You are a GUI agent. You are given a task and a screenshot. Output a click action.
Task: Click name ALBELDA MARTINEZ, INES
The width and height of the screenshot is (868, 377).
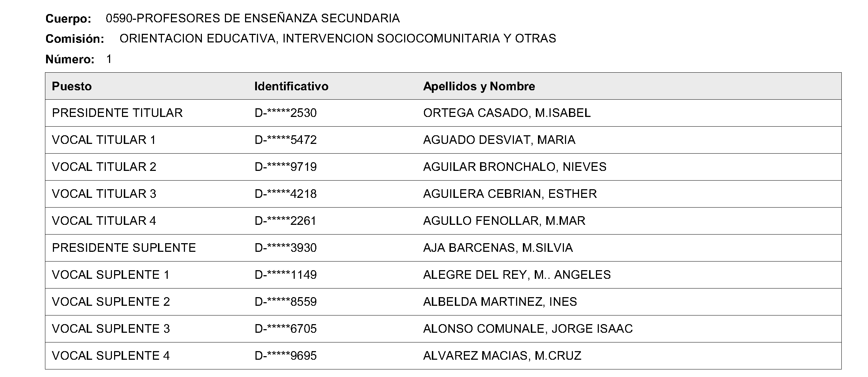coord(500,302)
